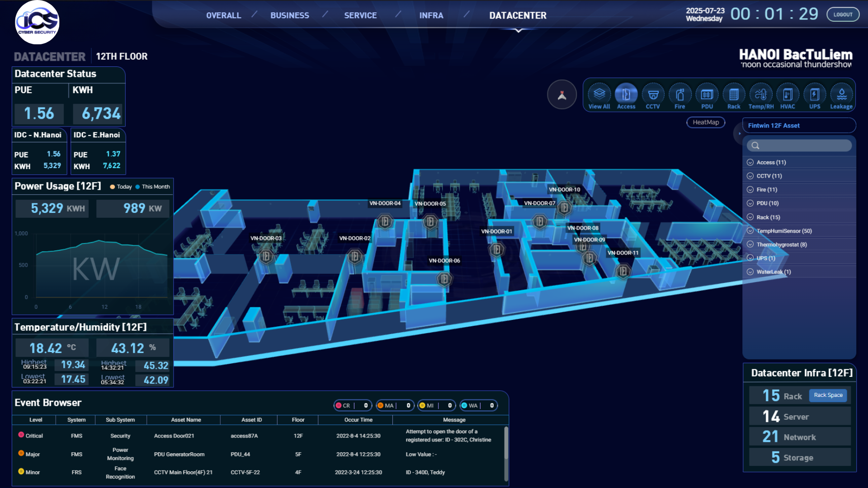Collapse the Fintwin asset panel arrow

point(740,133)
